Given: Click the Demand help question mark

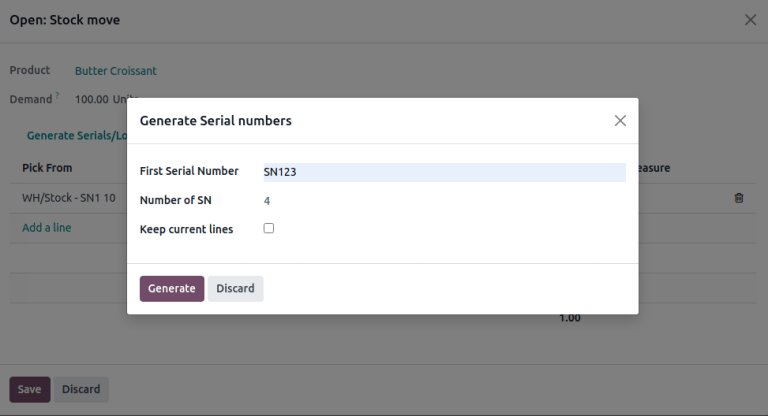Looking at the screenshot, I should coord(57,96).
